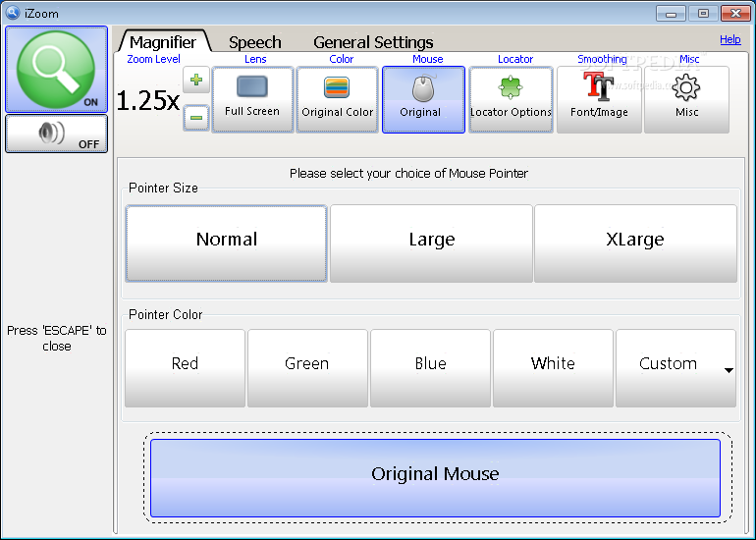This screenshot has height=540, width=756.
Task: Click the 1.25x zoom level value
Action: coord(148,101)
